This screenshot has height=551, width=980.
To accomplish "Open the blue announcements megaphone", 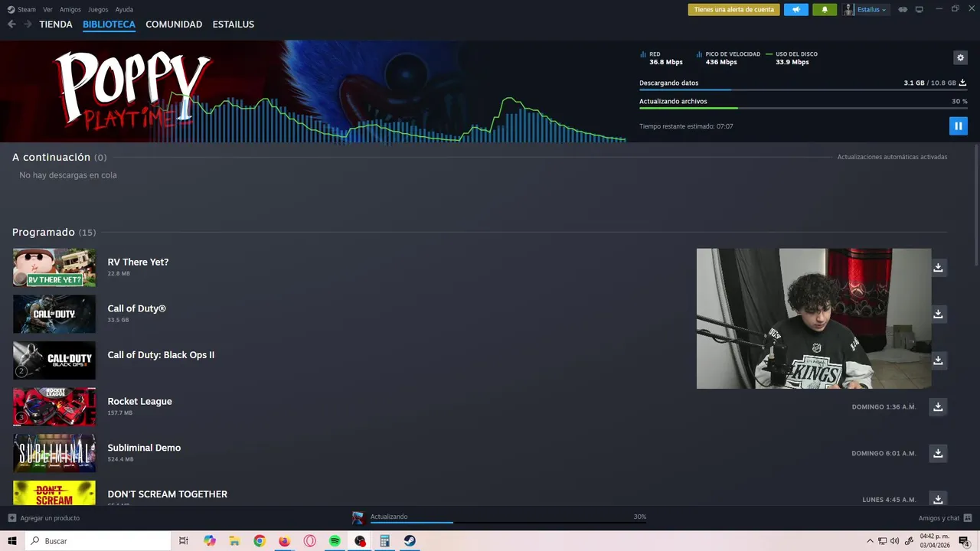I will tap(796, 10).
